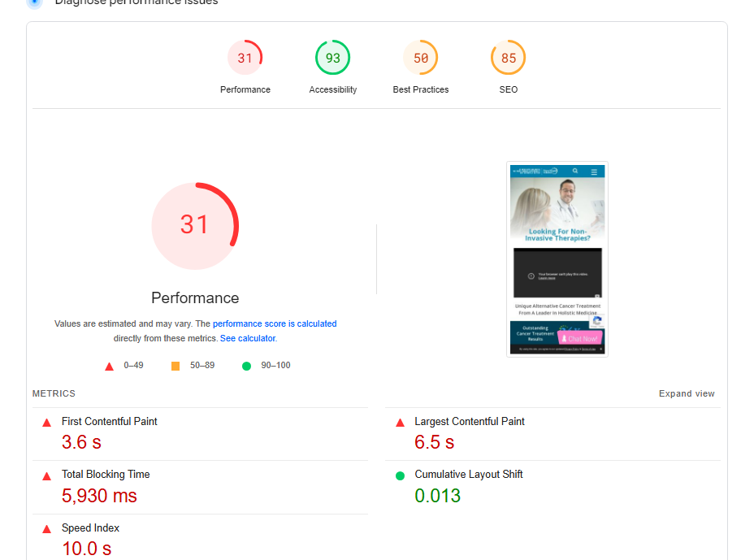Click the 6.5 s Largest Contentful Paint value
The image size is (741, 560).
tap(435, 442)
